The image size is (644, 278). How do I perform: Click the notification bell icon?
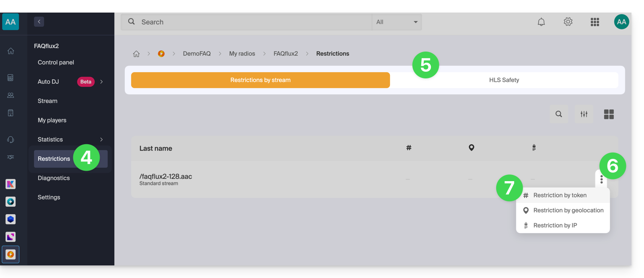pos(541,22)
